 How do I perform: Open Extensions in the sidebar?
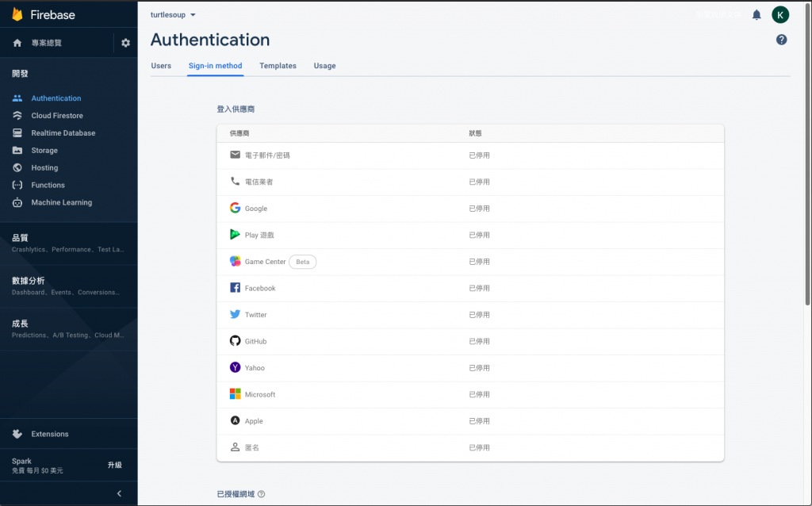pyautogui.click(x=50, y=435)
